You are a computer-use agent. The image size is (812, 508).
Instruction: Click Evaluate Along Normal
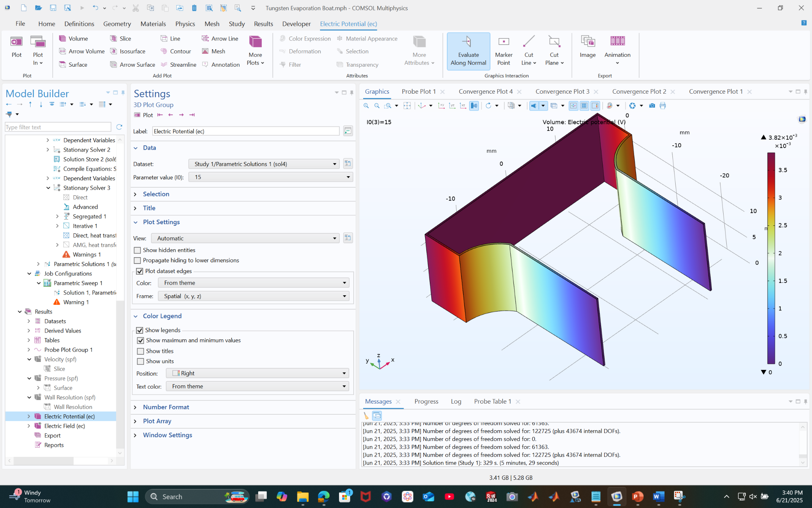(x=468, y=51)
